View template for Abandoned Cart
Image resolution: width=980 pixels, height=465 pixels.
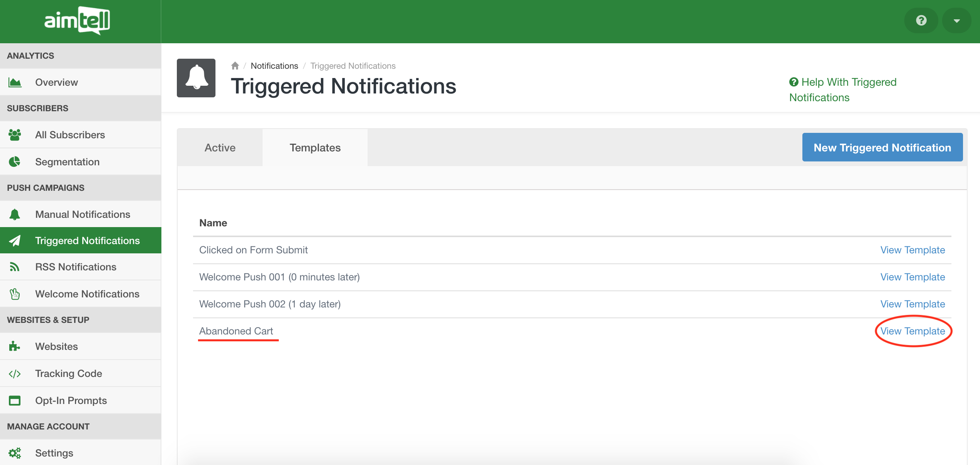pyautogui.click(x=912, y=331)
